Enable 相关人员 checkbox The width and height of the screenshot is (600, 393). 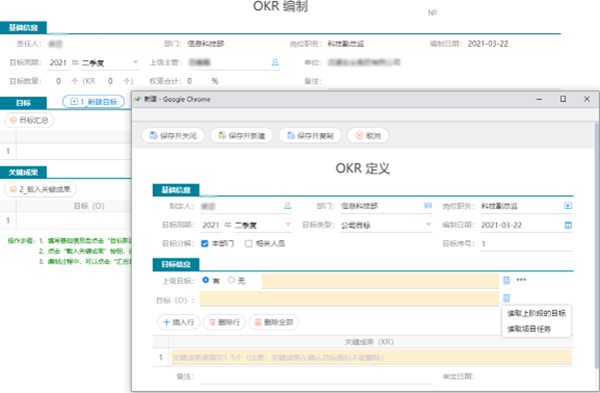(249, 243)
